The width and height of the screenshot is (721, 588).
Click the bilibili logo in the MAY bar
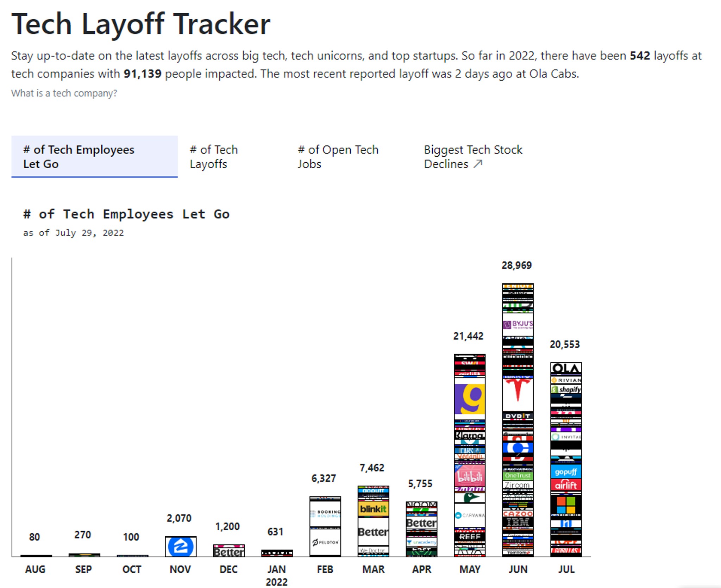click(x=470, y=476)
